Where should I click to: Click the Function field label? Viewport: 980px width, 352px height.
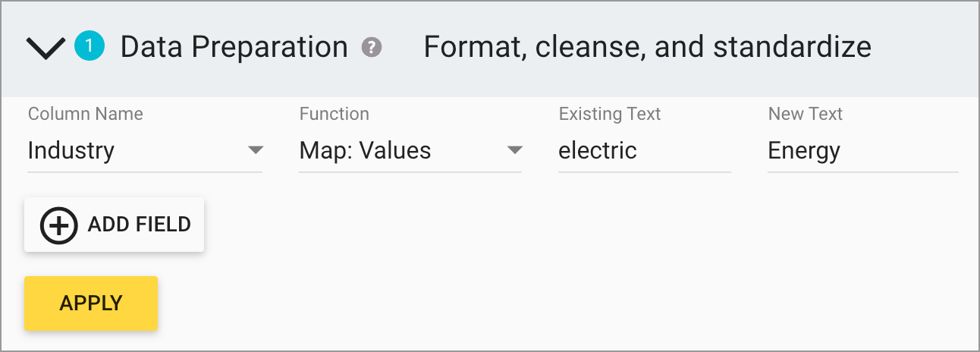(335, 114)
